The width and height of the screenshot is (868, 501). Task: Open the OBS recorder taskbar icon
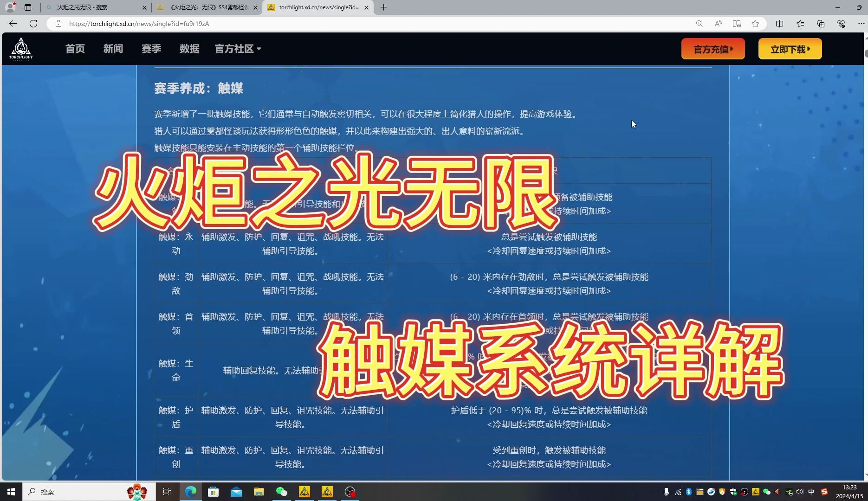[350, 492]
